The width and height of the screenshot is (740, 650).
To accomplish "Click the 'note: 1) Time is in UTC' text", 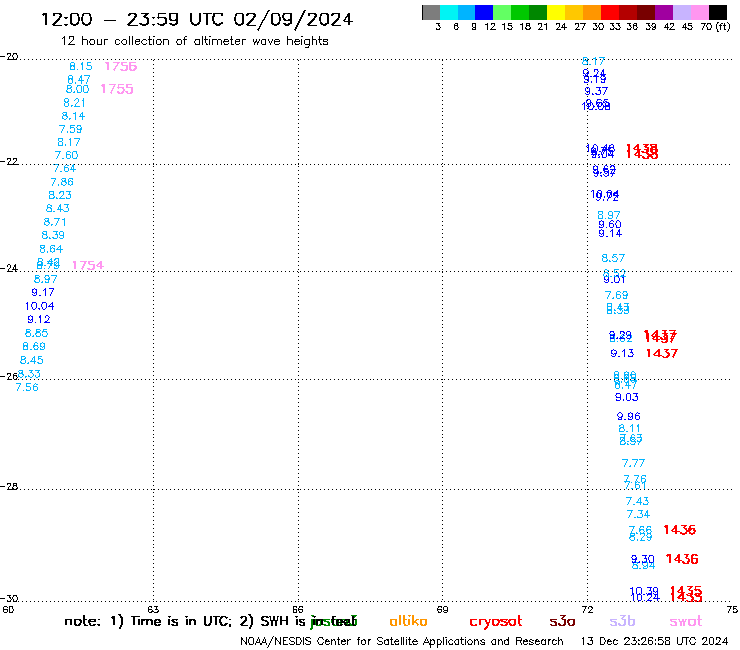I will [x=148, y=621].
